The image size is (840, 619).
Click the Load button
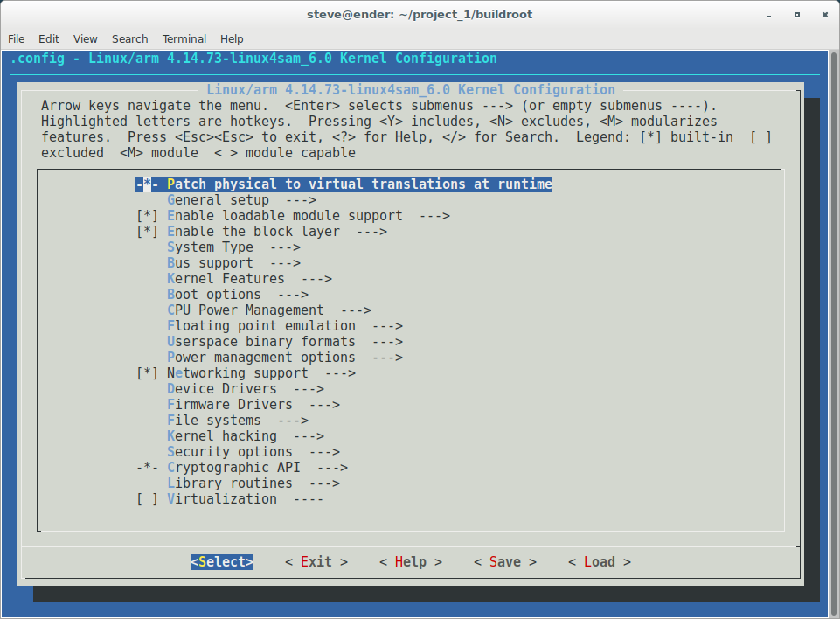(598, 561)
